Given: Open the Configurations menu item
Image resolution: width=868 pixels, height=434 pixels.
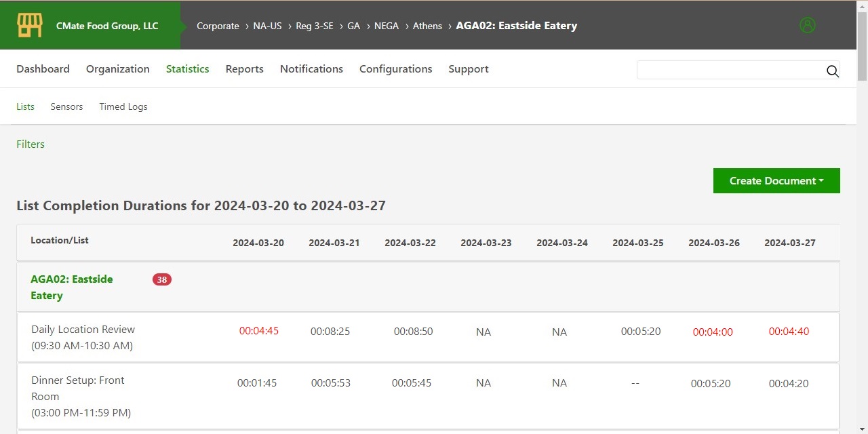Looking at the screenshot, I should [395, 69].
